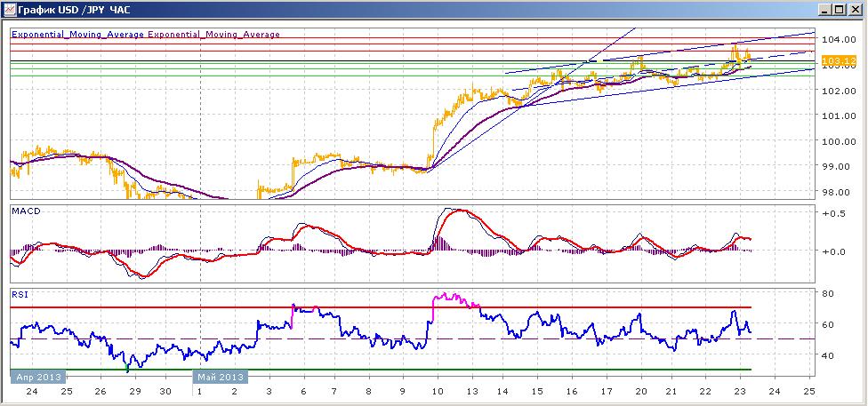Screen dimensions: 868x406
Task: Select the second Exponential_Moving_Average legend label
Action: pos(213,35)
